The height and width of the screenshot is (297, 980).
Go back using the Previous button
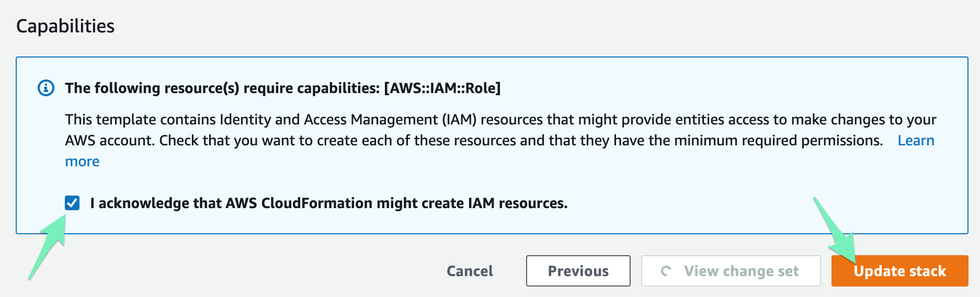coord(578,271)
